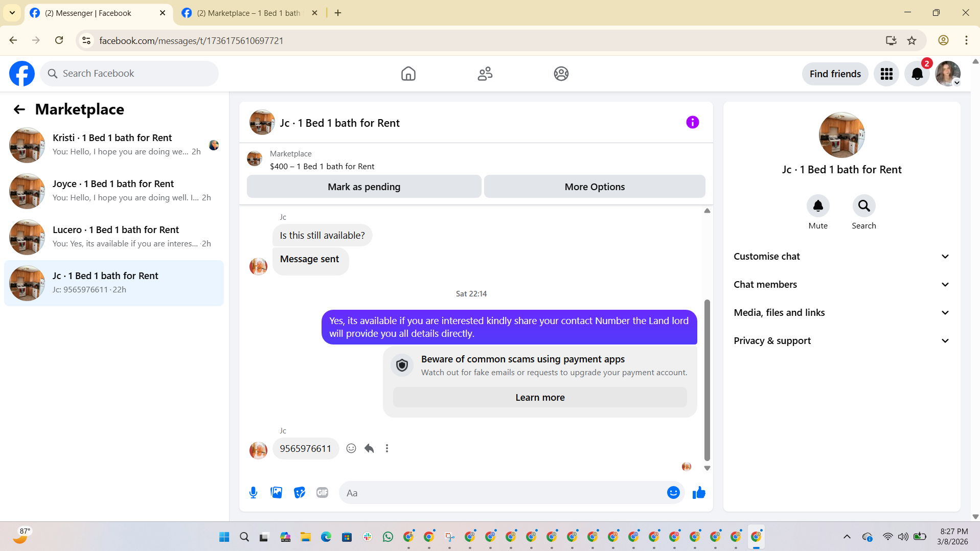Viewport: 980px width, 551px height.
Task: Open the purple conversation information icon
Action: (692, 122)
